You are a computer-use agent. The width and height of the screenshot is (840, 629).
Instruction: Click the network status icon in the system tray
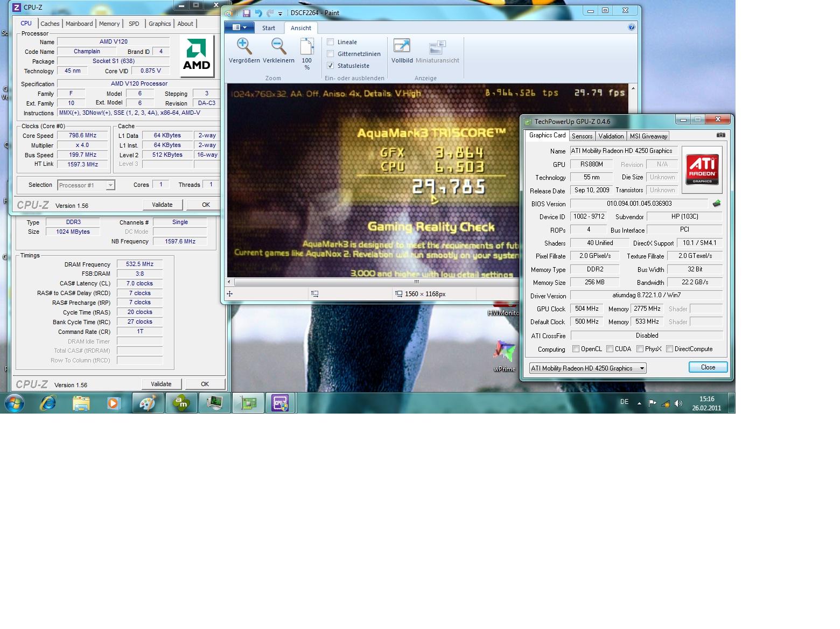coord(666,403)
